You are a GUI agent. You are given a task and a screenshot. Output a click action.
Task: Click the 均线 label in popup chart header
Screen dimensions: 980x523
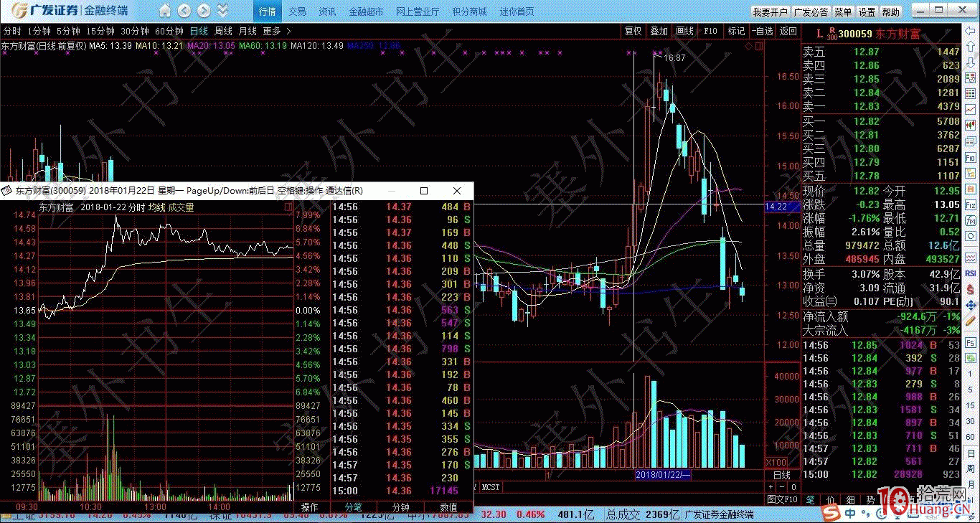156,207
